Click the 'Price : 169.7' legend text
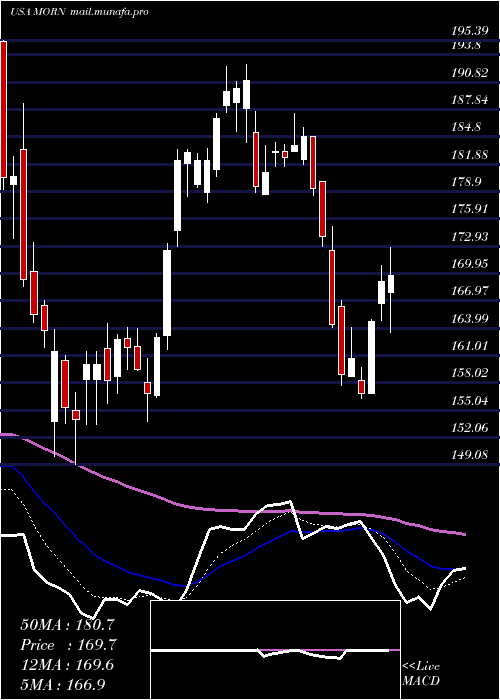This screenshot has height=700, width=500. [x=68, y=645]
